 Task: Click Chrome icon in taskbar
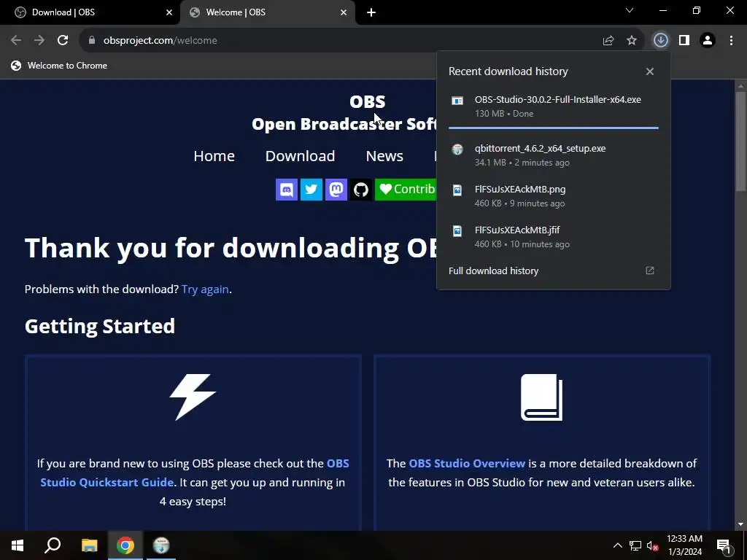pyautogui.click(x=125, y=545)
